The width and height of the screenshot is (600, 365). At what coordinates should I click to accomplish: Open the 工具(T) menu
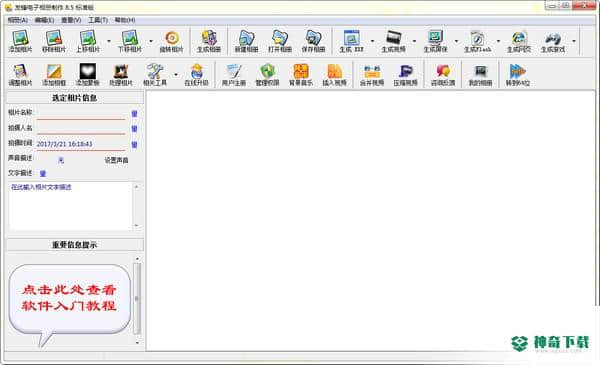point(98,20)
